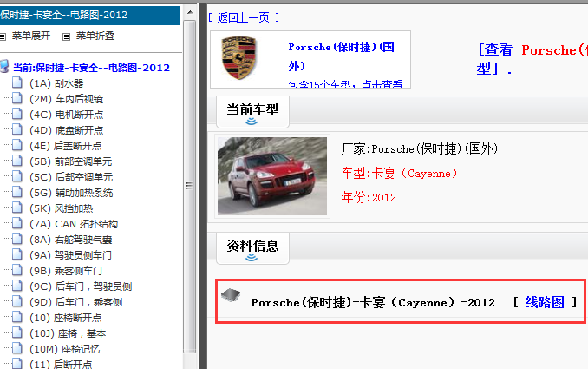This screenshot has width=588, height=369.
Task: Click the document icon beside (5B) 前部空调单元
Action: 16,161
